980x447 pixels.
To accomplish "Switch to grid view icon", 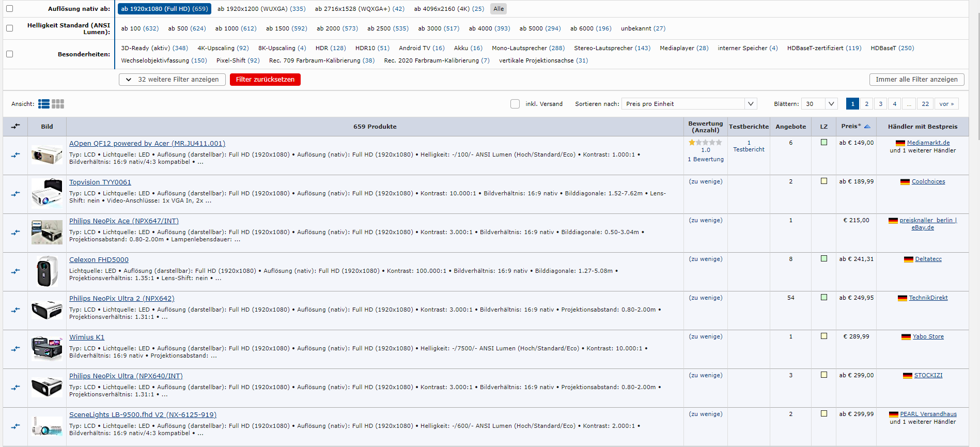I will click(x=58, y=104).
